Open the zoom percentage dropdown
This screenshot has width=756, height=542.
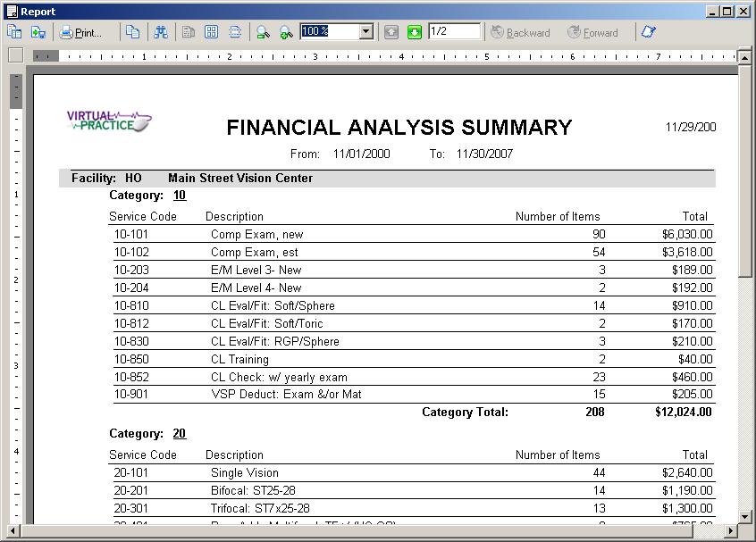point(365,32)
